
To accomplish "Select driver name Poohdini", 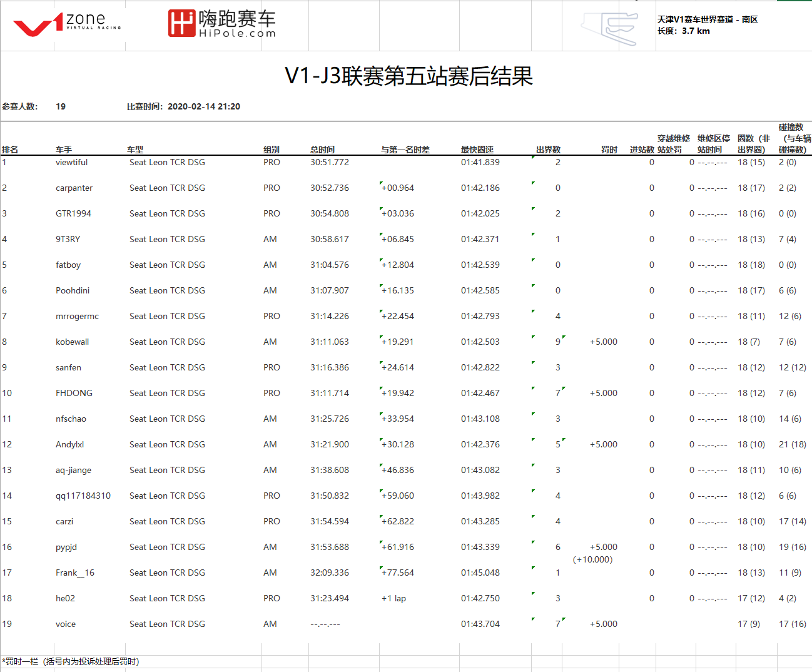I will point(73,290).
